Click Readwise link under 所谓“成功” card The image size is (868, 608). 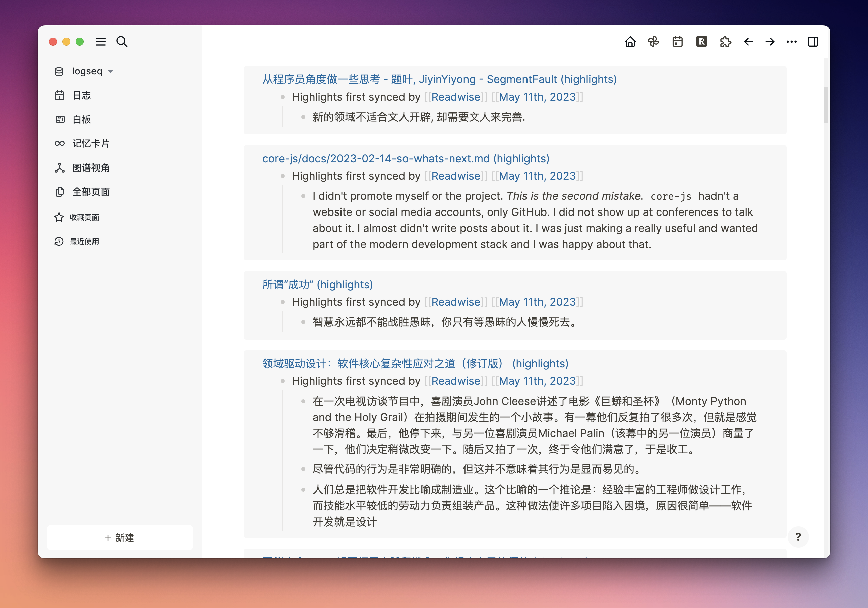tap(456, 302)
